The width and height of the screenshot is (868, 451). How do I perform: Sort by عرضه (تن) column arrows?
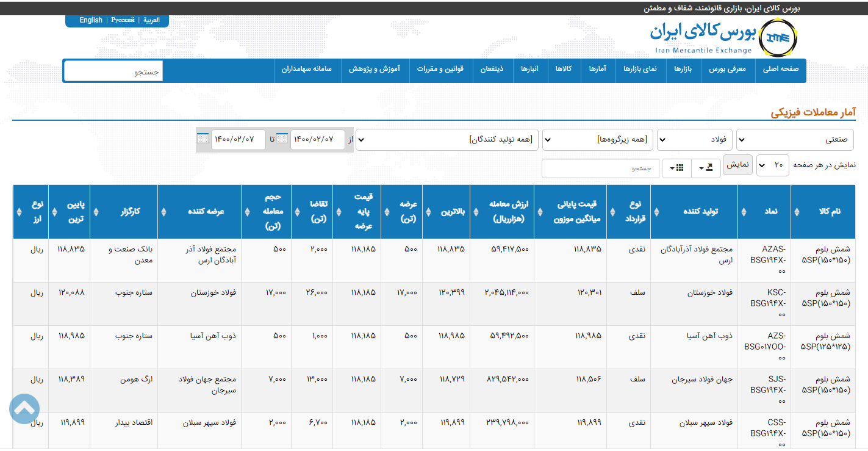pyautogui.click(x=388, y=212)
